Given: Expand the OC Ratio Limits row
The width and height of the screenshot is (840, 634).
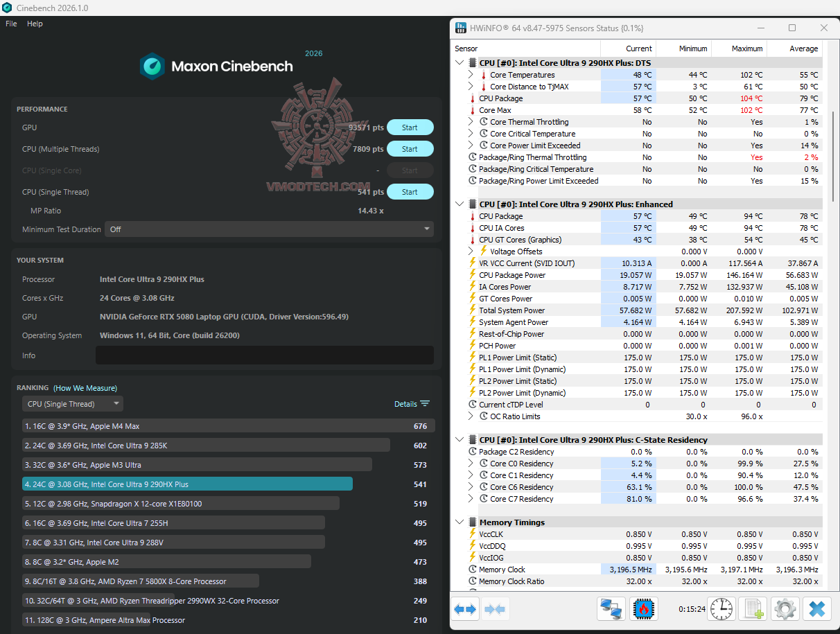Looking at the screenshot, I should coord(471,416).
